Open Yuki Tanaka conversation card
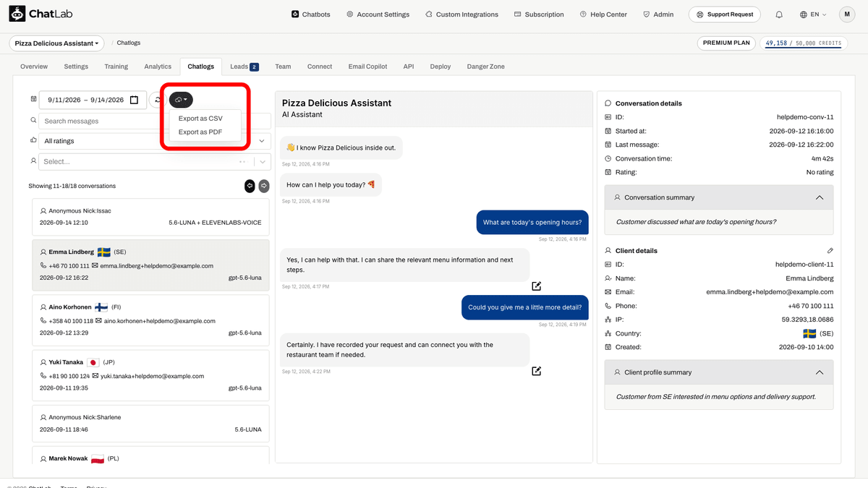The image size is (868, 488). (x=150, y=374)
